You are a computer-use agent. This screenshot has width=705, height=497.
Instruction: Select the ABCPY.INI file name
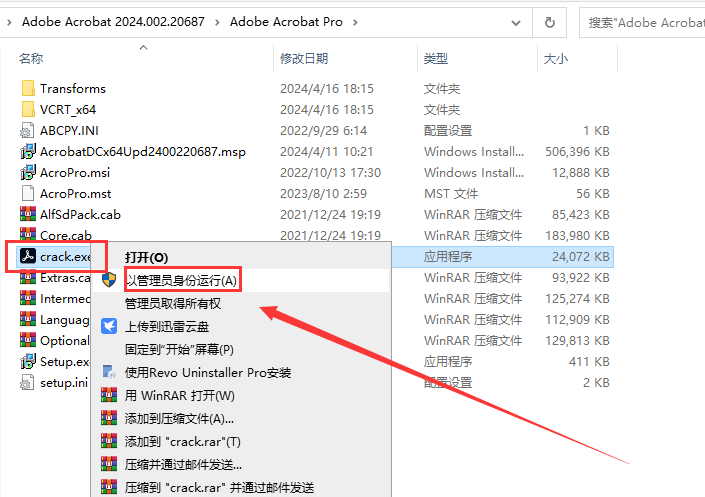click(x=69, y=130)
